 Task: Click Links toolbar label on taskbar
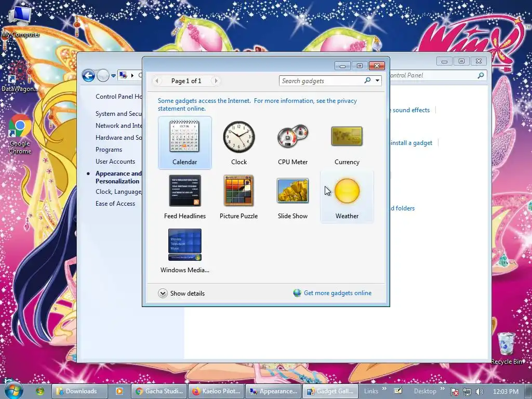coord(371,391)
